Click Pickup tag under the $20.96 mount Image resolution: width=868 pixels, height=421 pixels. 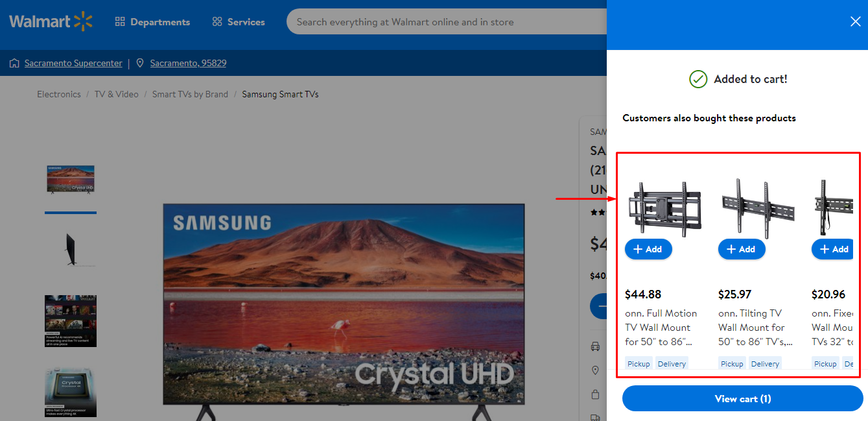(825, 363)
